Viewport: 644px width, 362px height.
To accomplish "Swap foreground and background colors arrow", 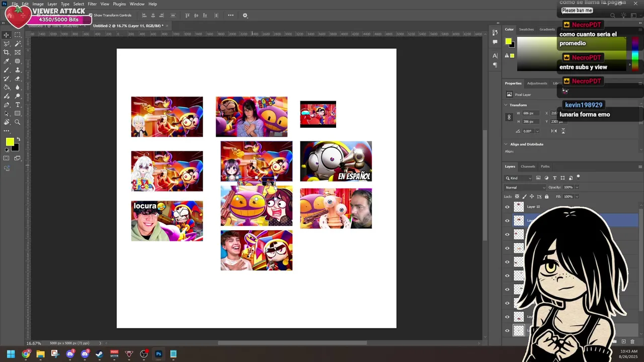I will 18,139.
